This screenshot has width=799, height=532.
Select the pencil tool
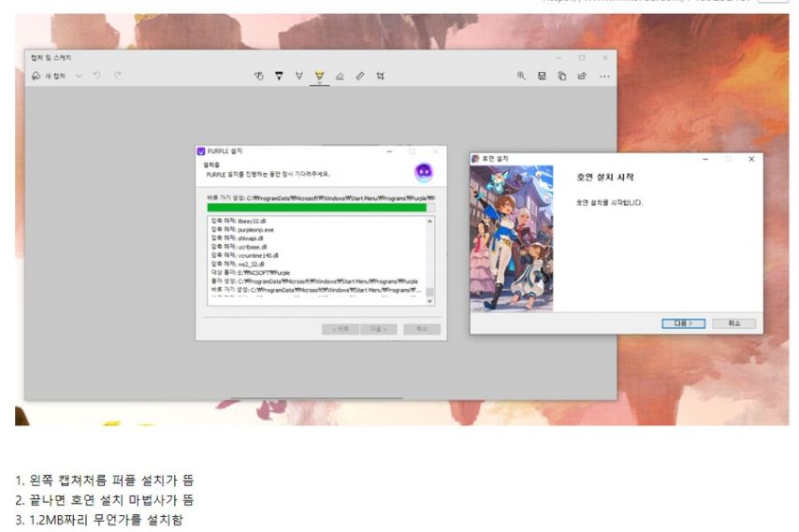pyautogui.click(x=299, y=76)
